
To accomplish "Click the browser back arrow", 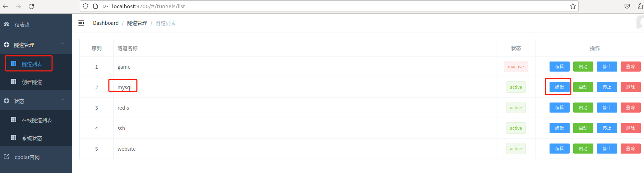I will (x=5, y=6).
